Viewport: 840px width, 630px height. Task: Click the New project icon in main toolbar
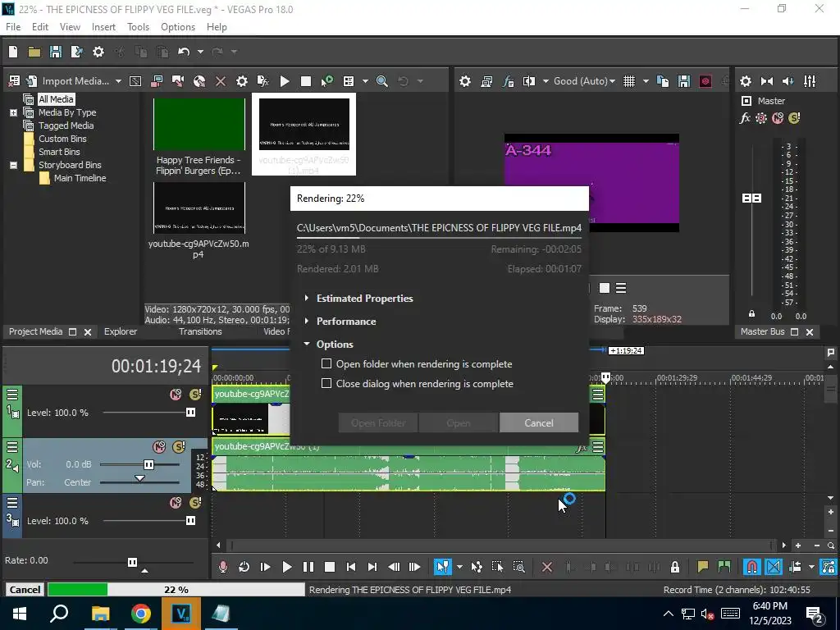click(x=13, y=52)
